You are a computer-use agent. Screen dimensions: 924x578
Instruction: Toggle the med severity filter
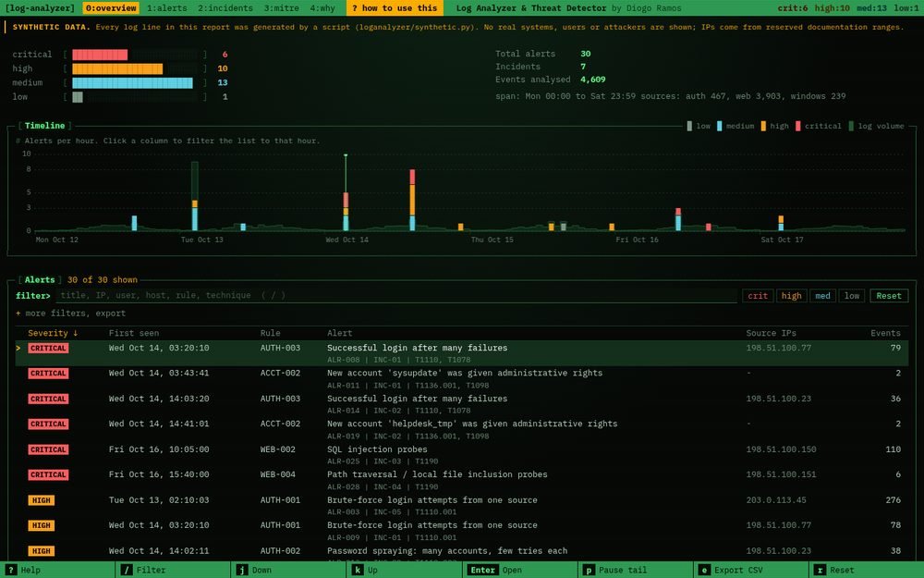click(x=822, y=296)
